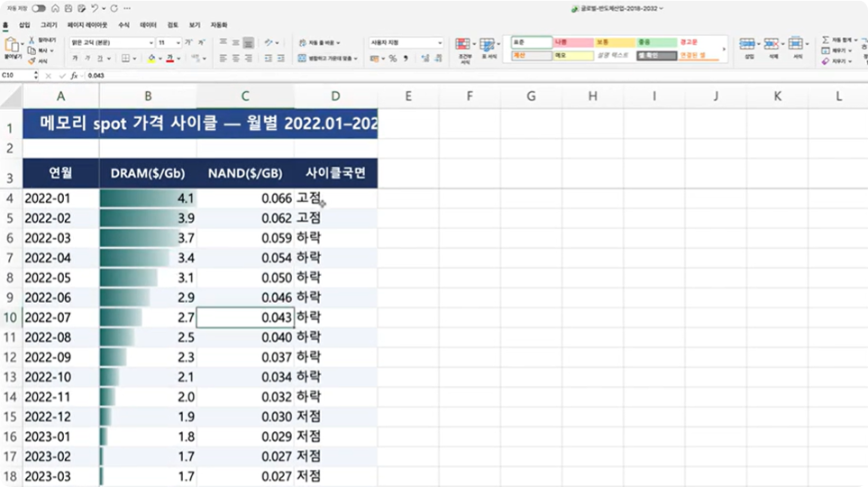Image resolution: width=868 pixels, height=487 pixels.
Task: Click the Redo icon
Action: pyautogui.click(x=114, y=8)
